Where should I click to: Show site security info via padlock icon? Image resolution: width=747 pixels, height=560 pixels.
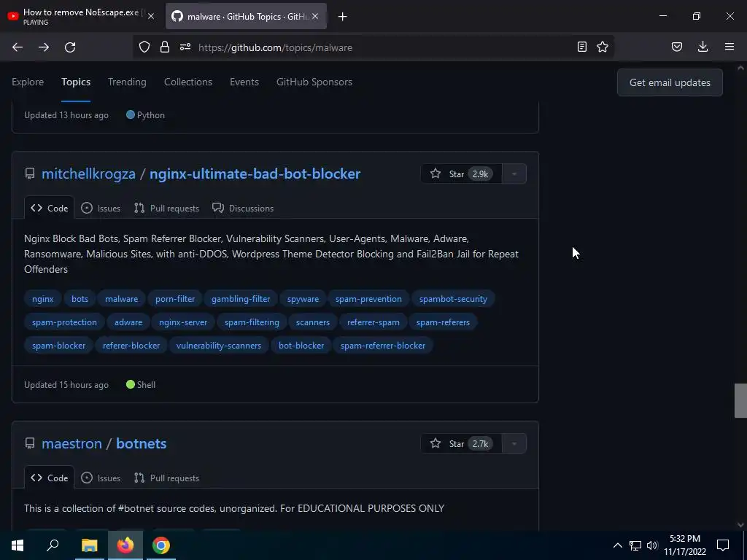coord(165,47)
